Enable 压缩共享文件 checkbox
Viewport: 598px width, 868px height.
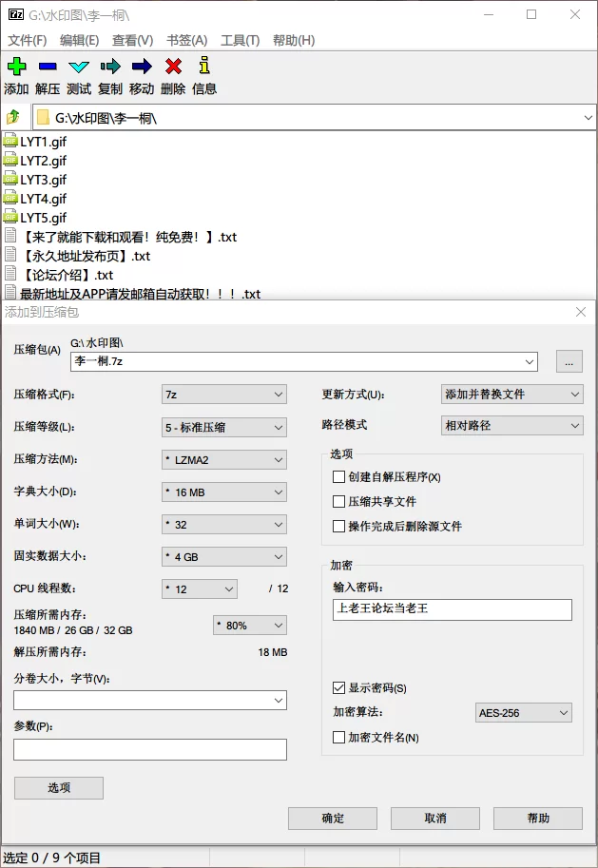pyautogui.click(x=338, y=502)
